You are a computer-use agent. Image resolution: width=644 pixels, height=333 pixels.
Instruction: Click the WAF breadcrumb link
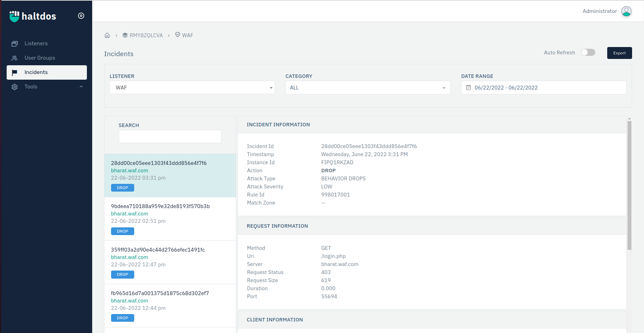187,35
